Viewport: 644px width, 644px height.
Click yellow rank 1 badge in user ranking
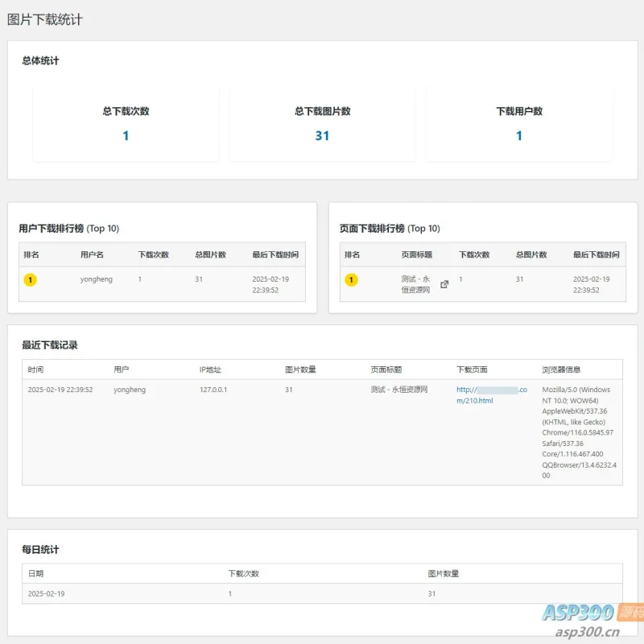(31, 279)
